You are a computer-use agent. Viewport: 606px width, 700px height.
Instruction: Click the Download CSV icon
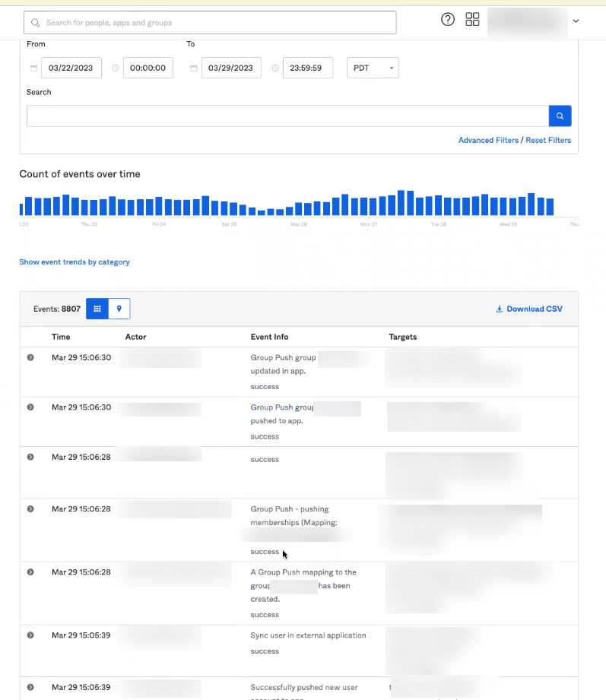point(499,309)
